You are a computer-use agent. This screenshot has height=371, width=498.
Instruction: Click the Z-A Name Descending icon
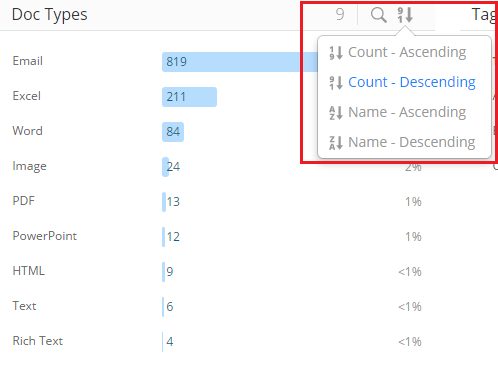coord(336,143)
